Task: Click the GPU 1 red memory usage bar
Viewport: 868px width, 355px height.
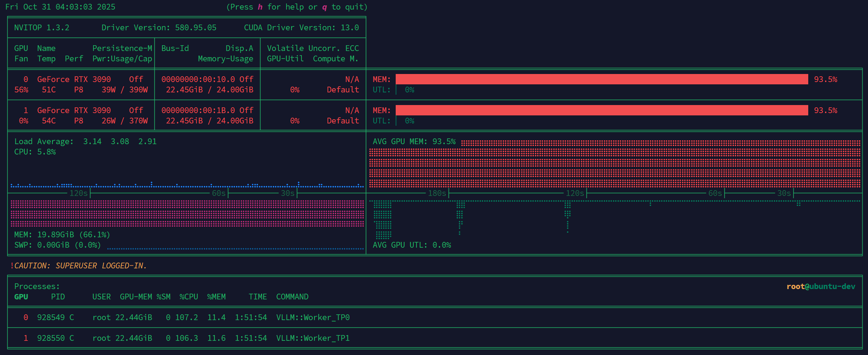Action: coord(602,110)
